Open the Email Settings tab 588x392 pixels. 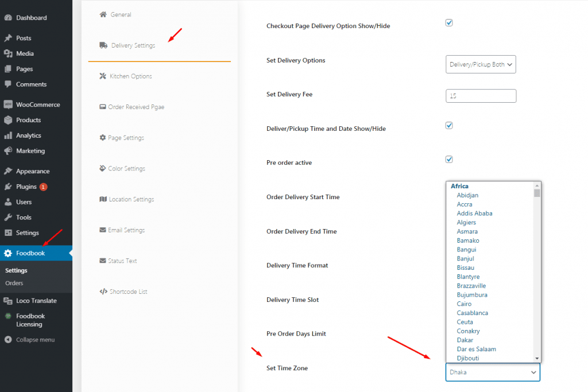click(x=126, y=230)
